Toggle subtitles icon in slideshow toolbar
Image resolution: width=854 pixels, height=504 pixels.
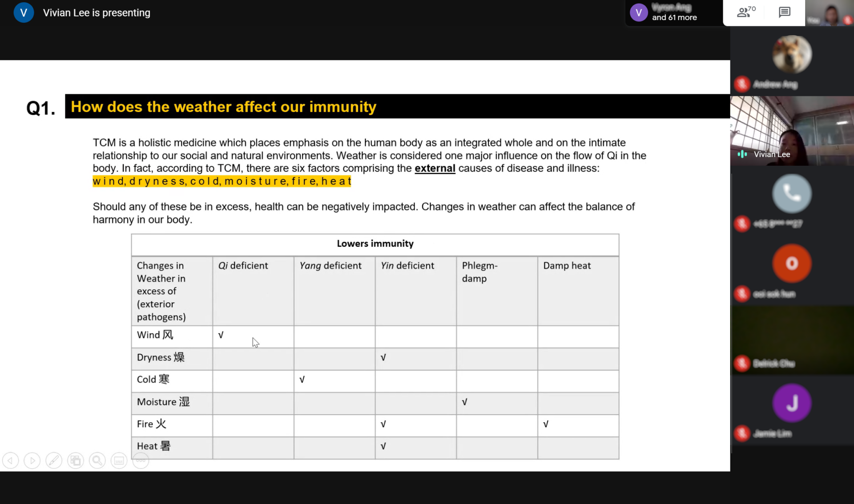click(119, 460)
